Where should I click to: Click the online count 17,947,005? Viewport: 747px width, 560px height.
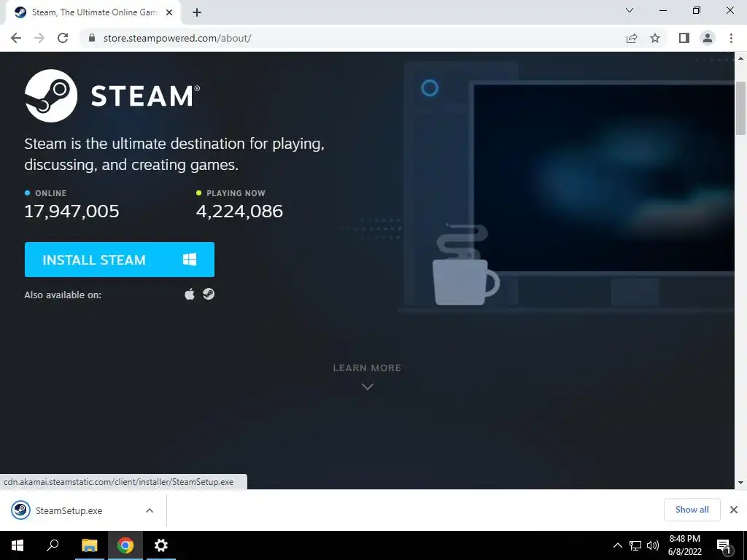click(72, 211)
